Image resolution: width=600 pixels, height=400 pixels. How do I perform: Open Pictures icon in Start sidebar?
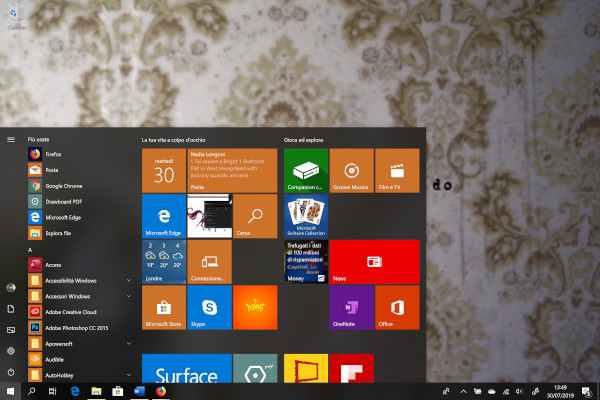point(11,330)
